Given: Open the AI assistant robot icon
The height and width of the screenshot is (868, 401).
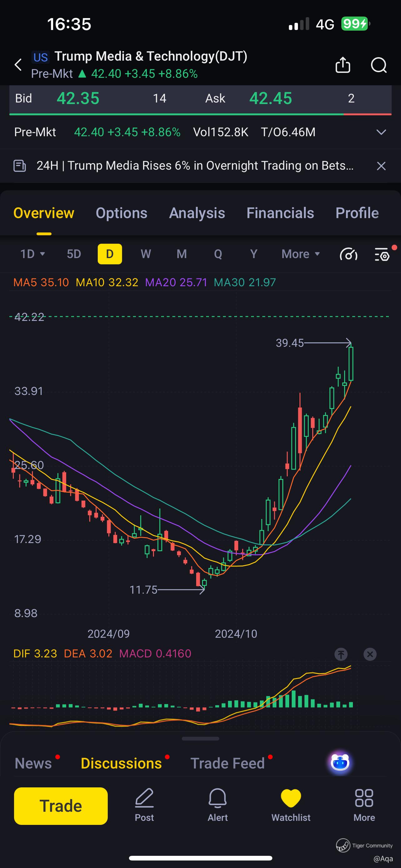Looking at the screenshot, I should point(340,762).
